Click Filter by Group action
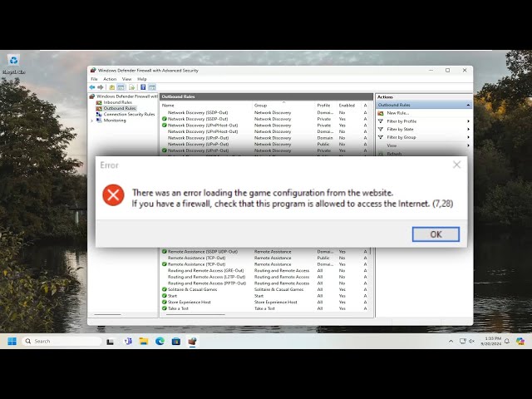 pyautogui.click(x=401, y=137)
